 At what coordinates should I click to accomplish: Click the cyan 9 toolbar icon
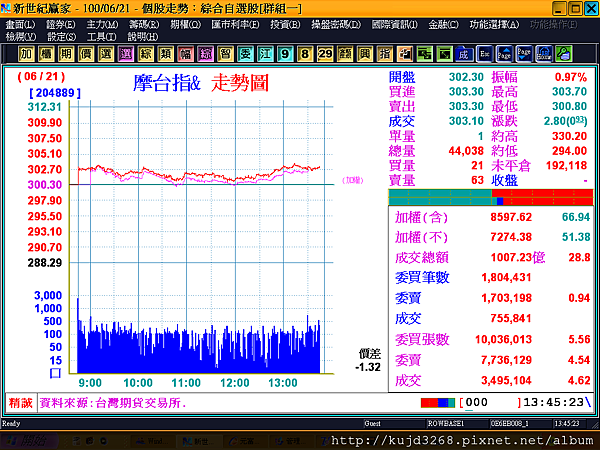point(285,54)
